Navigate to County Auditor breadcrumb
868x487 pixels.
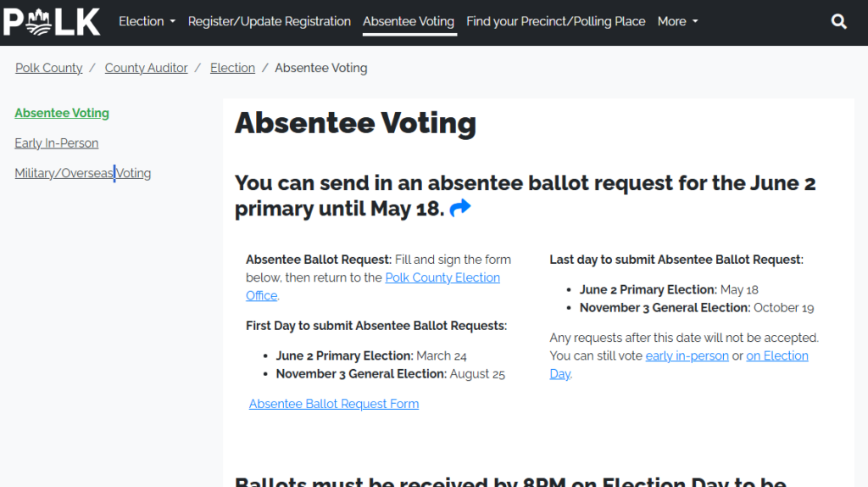click(146, 68)
